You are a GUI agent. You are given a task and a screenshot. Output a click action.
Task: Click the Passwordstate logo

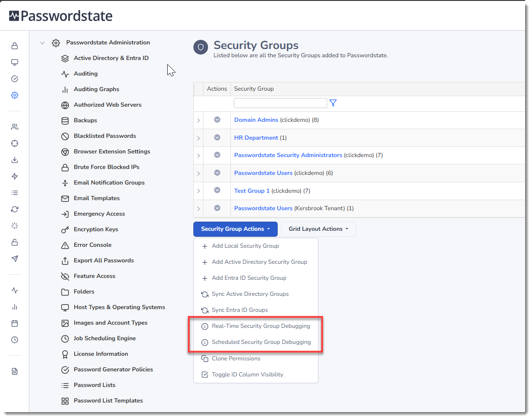click(x=61, y=16)
